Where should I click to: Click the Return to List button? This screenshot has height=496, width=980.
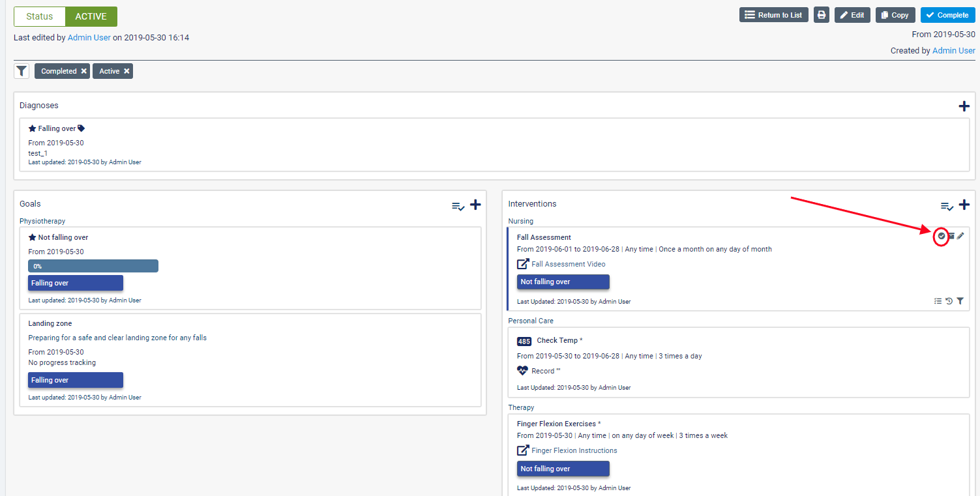tap(773, 15)
